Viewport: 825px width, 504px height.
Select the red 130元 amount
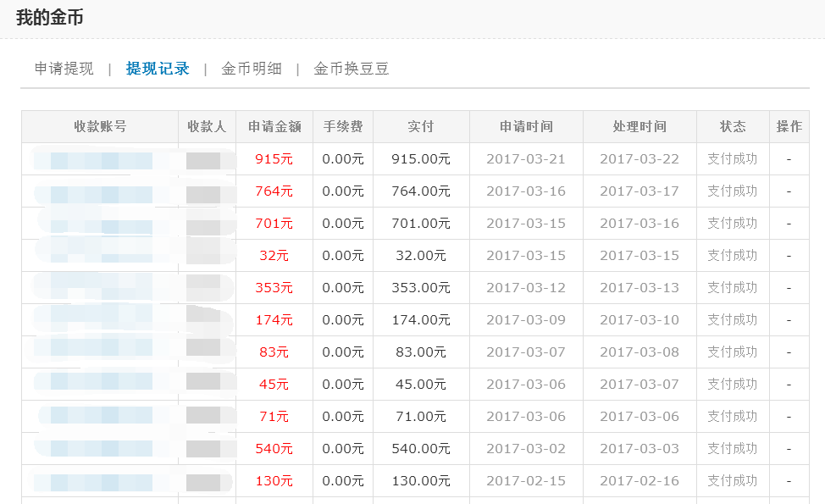[x=274, y=481]
